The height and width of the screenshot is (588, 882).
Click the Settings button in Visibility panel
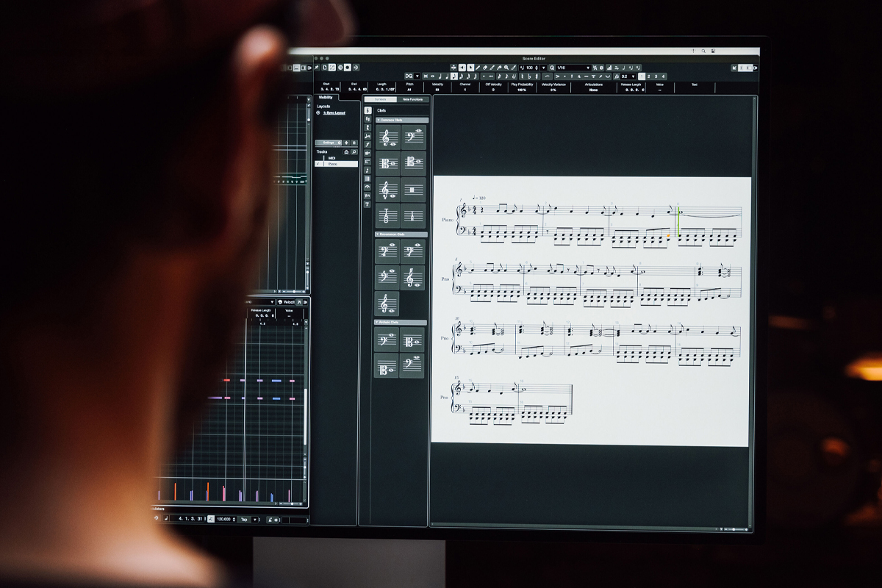(329, 143)
